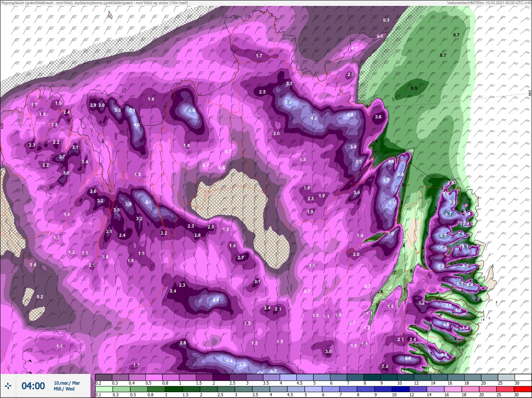Click the weather office logo icon

(8, 386)
